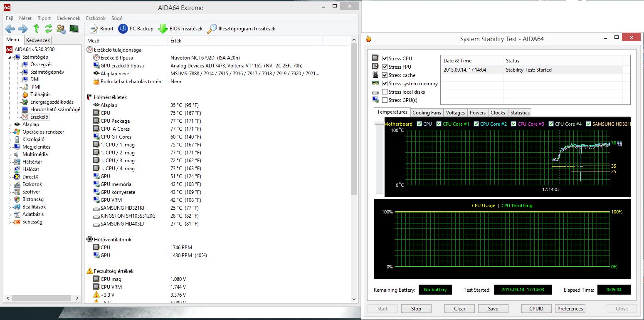The width and height of the screenshot is (644, 320).
Task: Click the PC Backup toolbar button
Action: tap(136, 29)
